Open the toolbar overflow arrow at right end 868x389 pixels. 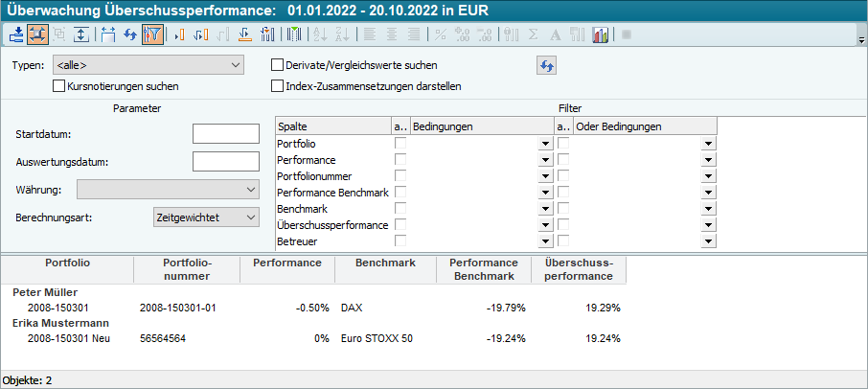[861, 41]
